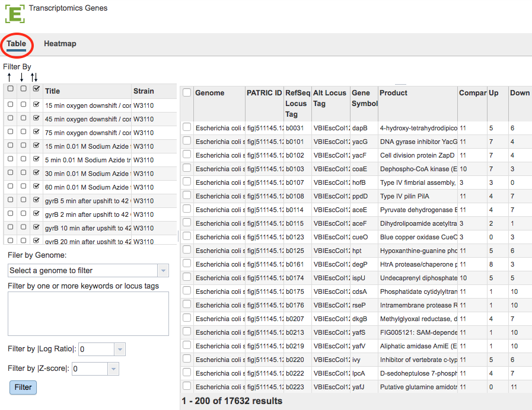
Task: Select the gene row checkbox for b0031 dapB
Action: pos(187,127)
